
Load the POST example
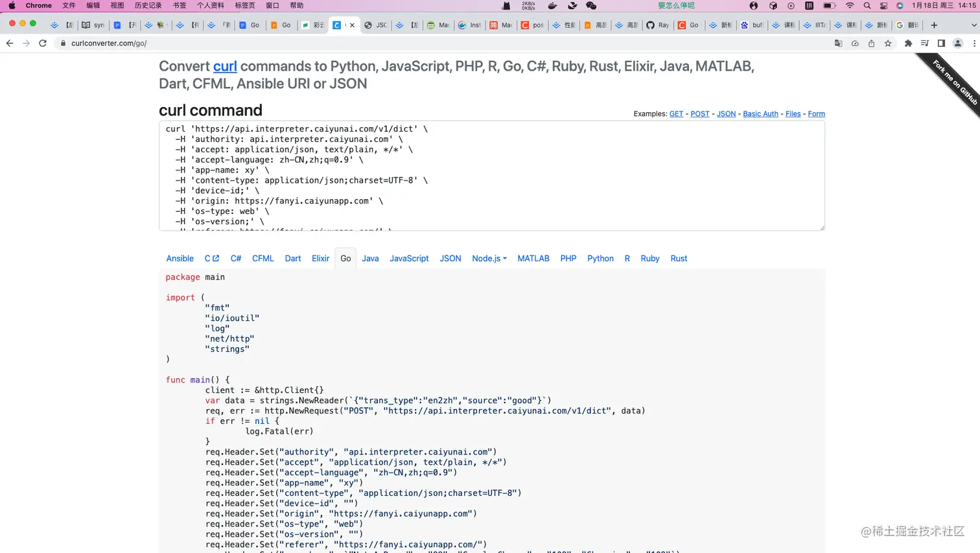pyautogui.click(x=700, y=113)
